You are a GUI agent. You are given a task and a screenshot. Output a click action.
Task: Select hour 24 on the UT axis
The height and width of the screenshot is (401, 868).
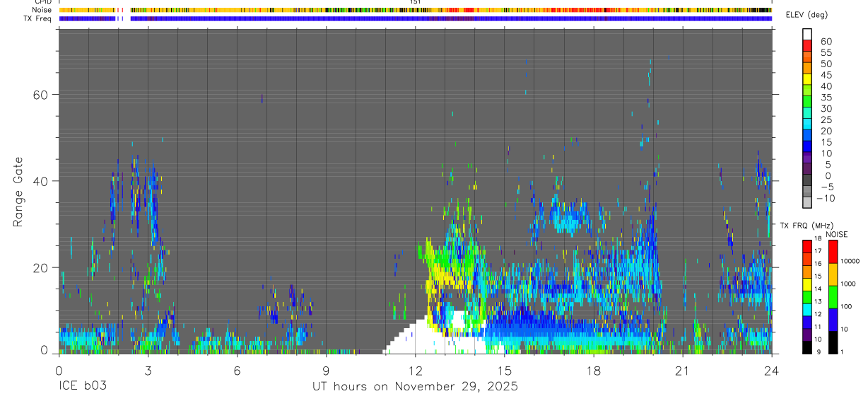coord(771,370)
